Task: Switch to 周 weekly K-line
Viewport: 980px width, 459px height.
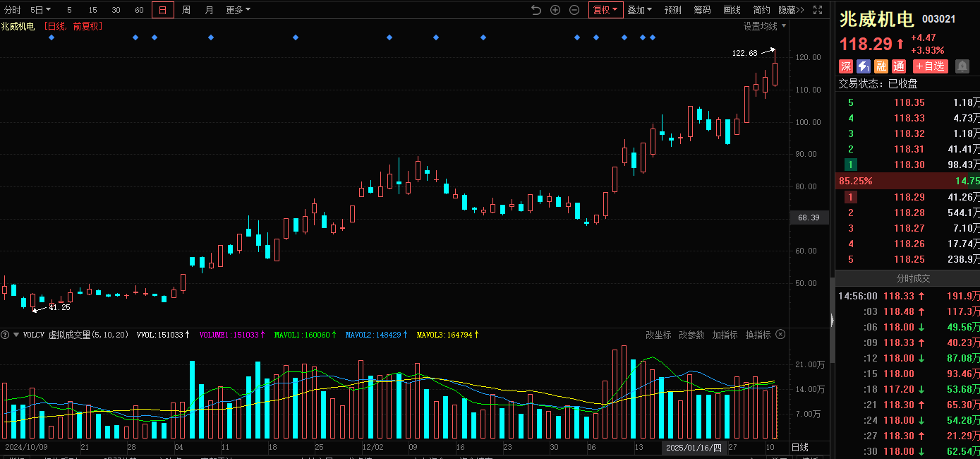Action: tap(186, 10)
